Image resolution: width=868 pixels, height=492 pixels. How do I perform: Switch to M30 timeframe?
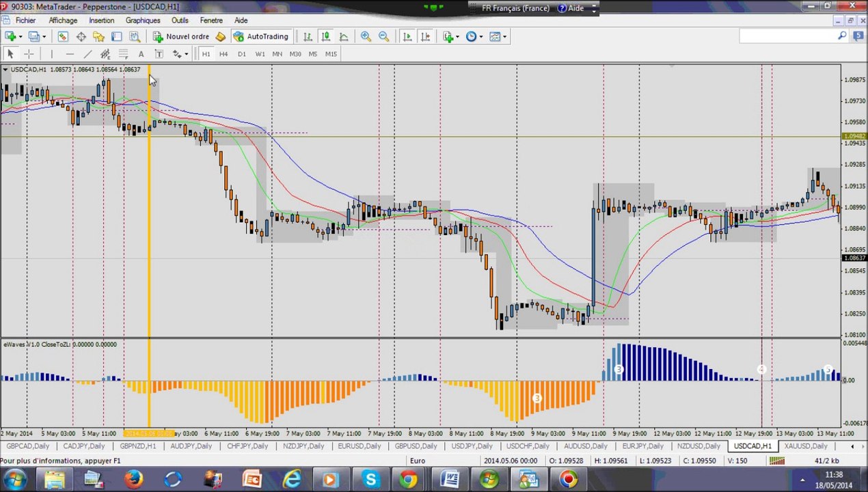(x=295, y=54)
